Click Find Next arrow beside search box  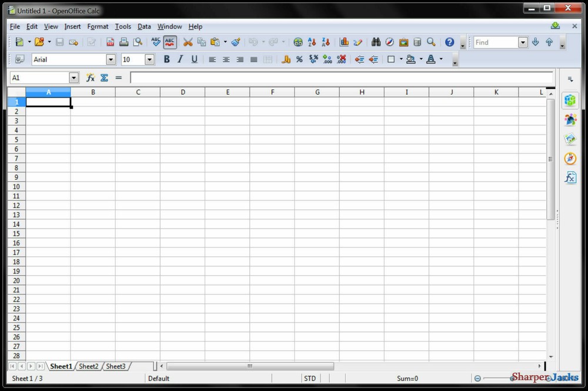click(x=534, y=42)
